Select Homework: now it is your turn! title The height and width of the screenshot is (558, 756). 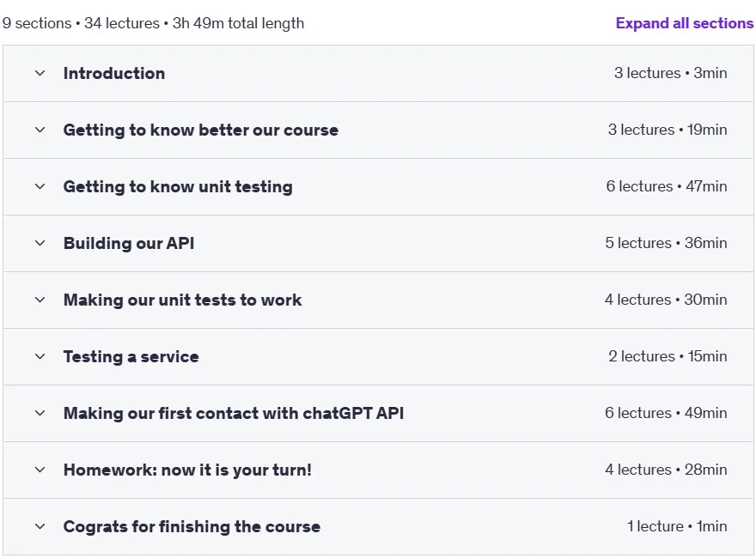click(187, 470)
